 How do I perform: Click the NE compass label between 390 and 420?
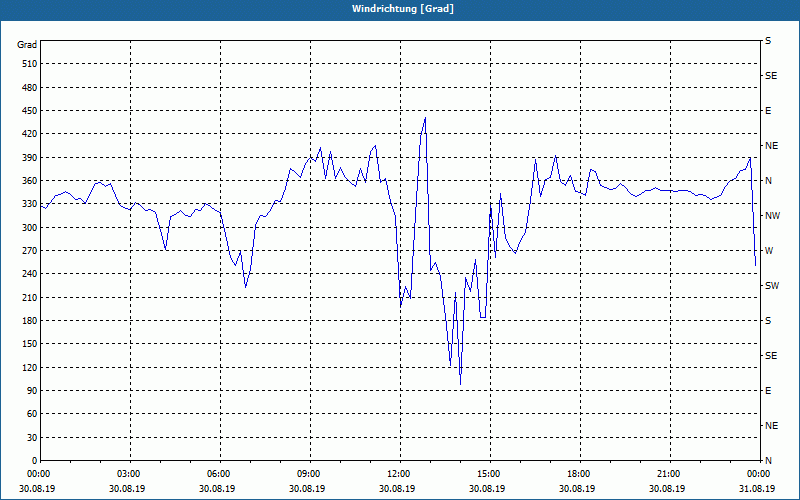pyautogui.click(x=772, y=146)
